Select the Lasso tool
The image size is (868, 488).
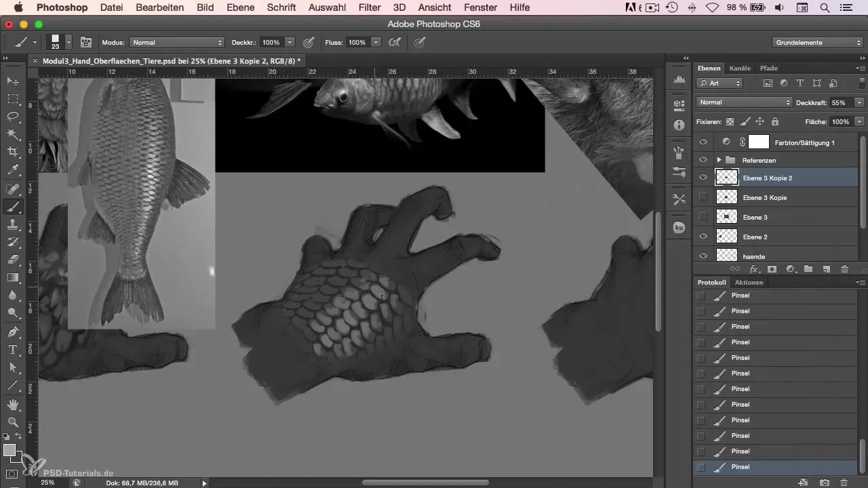point(13,116)
